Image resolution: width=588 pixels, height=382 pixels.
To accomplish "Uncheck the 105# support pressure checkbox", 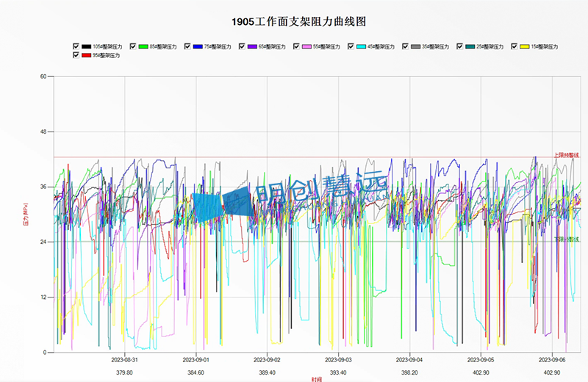I will pyautogui.click(x=76, y=46).
